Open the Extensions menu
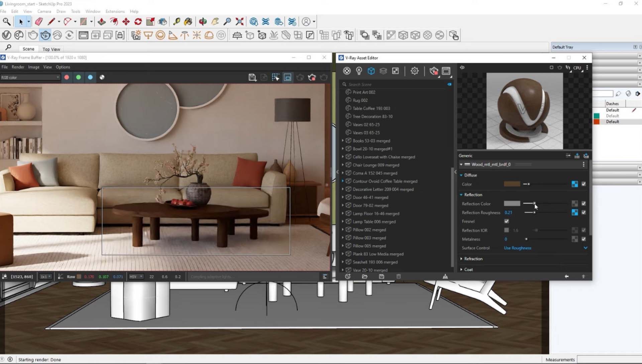The height and width of the screenshot is (364, 642). (115, 11)
